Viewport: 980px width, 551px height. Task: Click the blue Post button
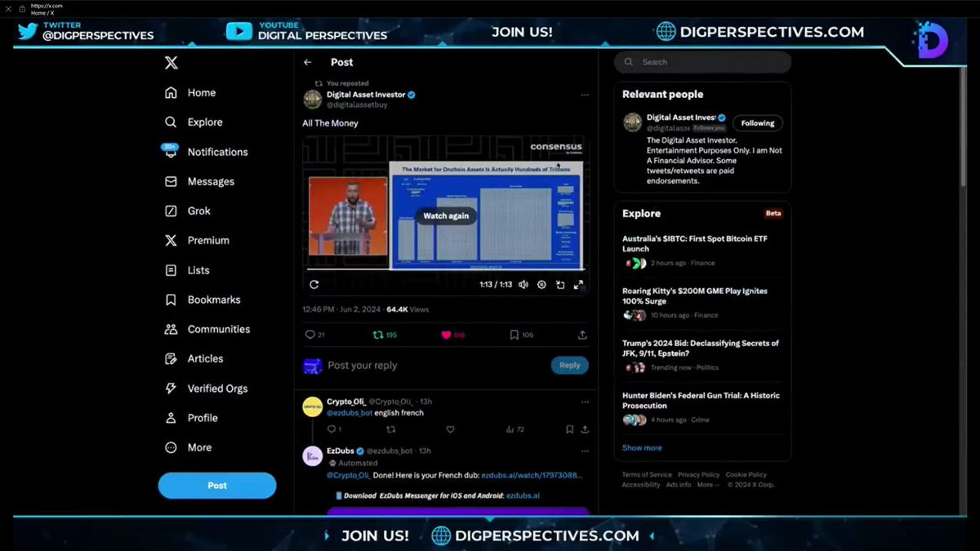coord(217,485)
